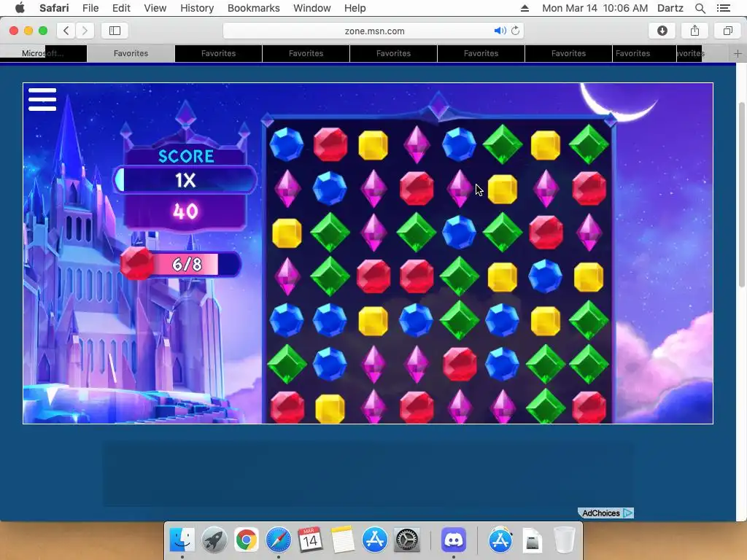Open Safari compass icon in the Dock
The image size is (747, 560).
coord(278,540)
